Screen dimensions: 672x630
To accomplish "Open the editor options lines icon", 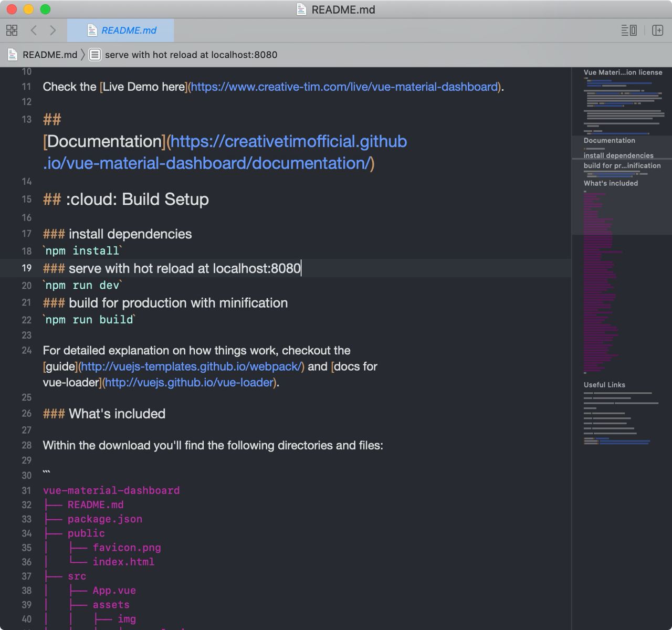I will point(628,30).
